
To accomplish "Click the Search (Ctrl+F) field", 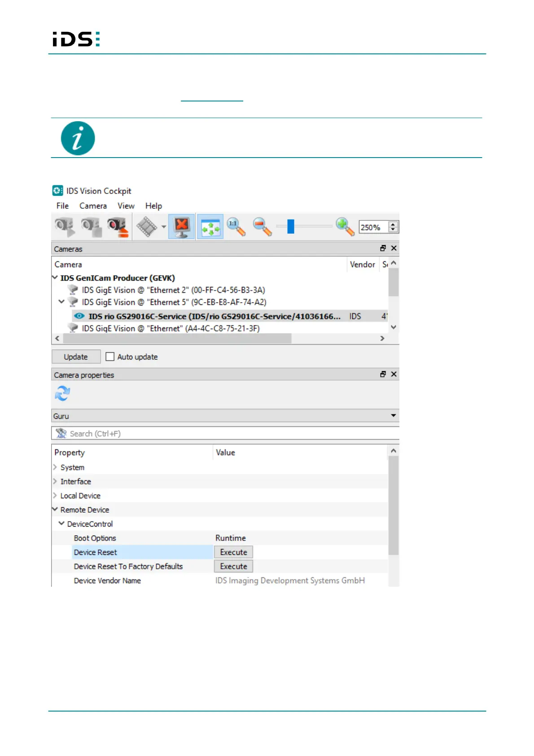I will click(225, 434).
